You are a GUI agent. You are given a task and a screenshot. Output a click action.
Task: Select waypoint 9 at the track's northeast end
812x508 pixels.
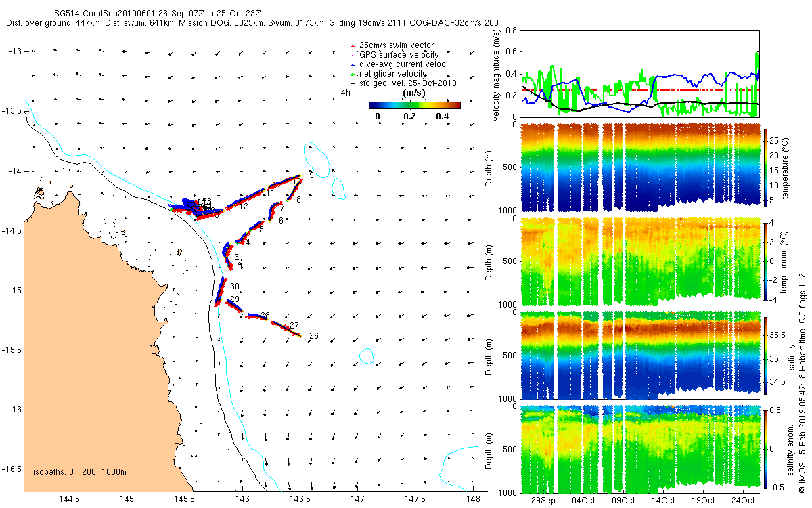coord(311,175)
